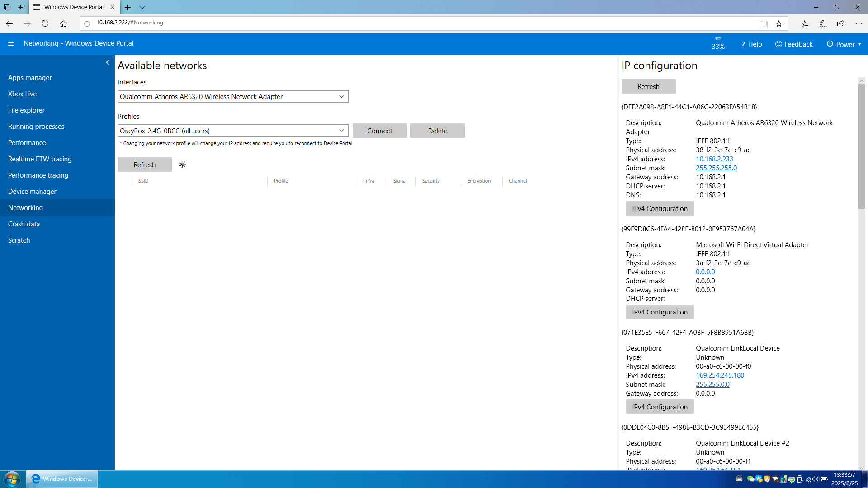Open the Windows Start orb
Viewport: 868px width, 488px height.
pyautogui.click(x=12, y=479)
